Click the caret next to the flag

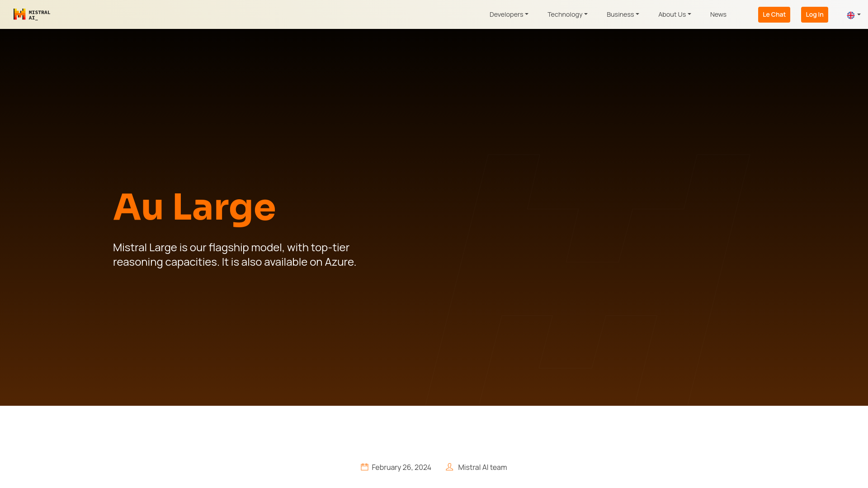(859, 14)
